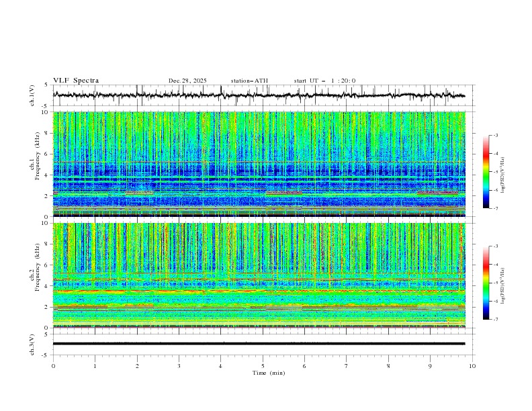Click the time axis tick label "0"
532x411 pixels.
coord(53,366)
